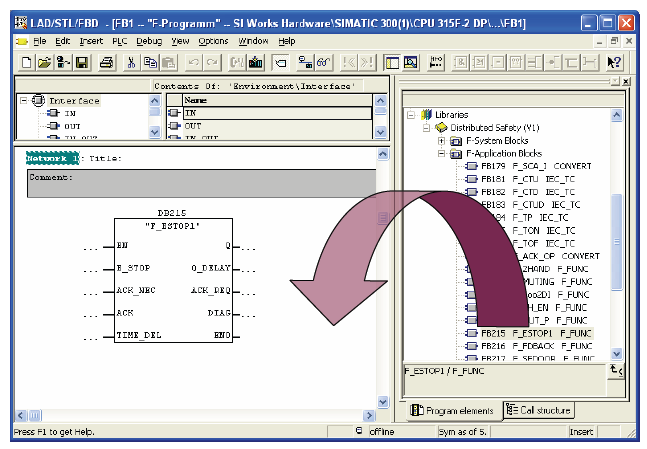Click the new network toolbar icon

click(435, 63)
